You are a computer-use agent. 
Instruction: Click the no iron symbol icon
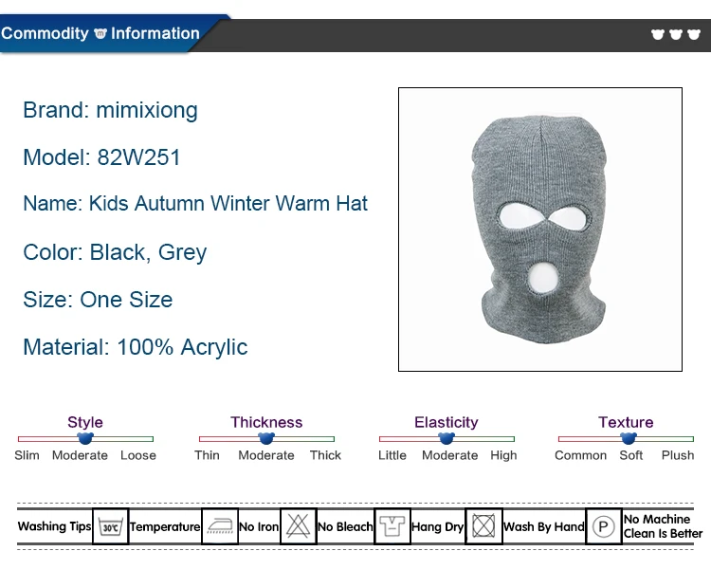tap(220, 526)
